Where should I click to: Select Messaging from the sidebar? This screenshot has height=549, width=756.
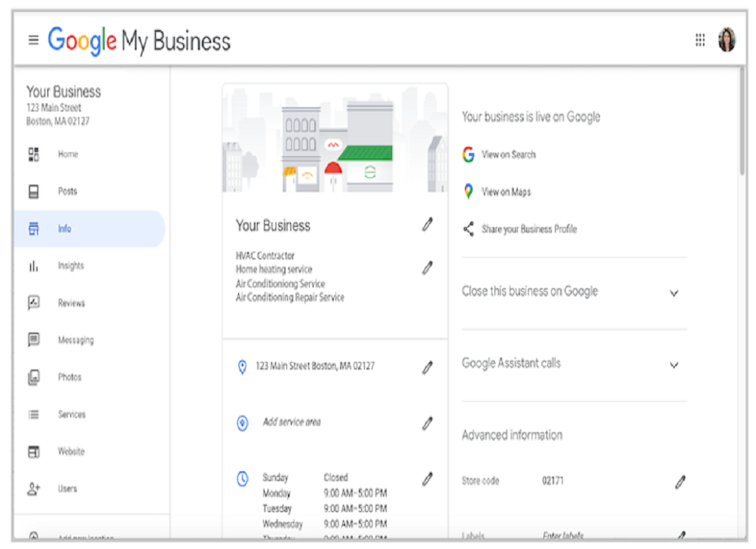pyautogui.click(x=75, y=340)
